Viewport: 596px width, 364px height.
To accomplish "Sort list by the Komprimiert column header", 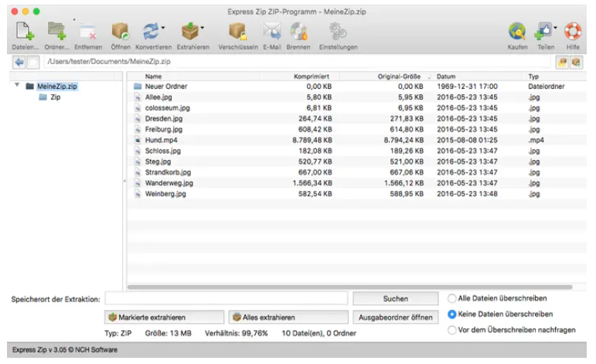I will [x=312, y=77].
